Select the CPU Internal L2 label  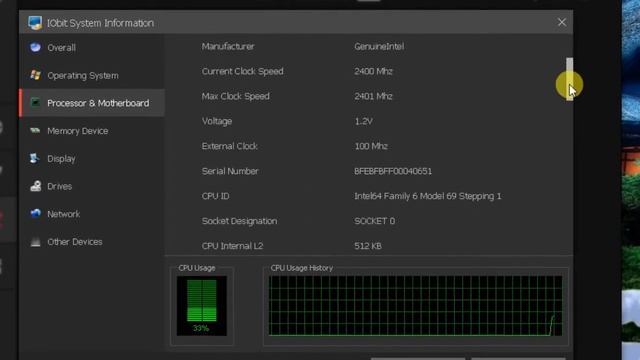point(232,246)
